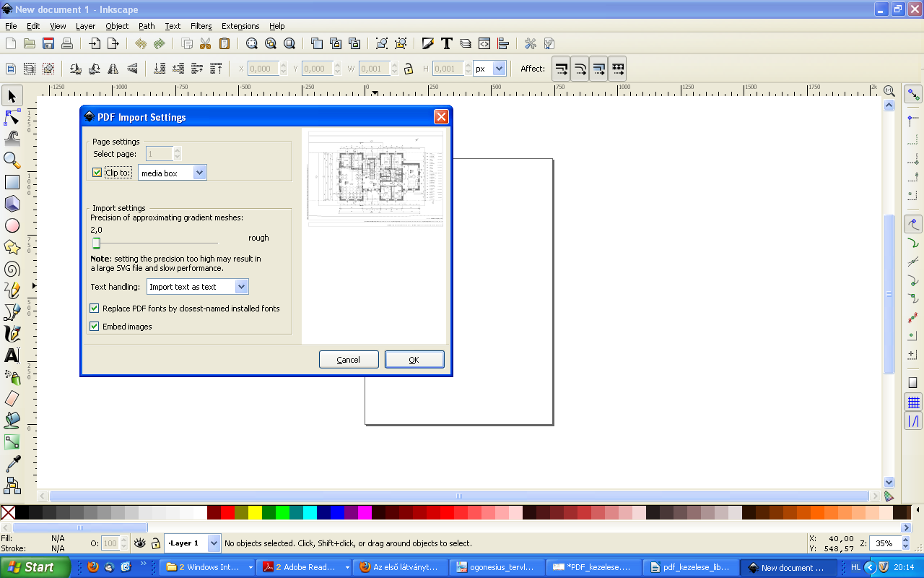
Task: Open the Layer 1 dropdown
Action: pos(192,543)
